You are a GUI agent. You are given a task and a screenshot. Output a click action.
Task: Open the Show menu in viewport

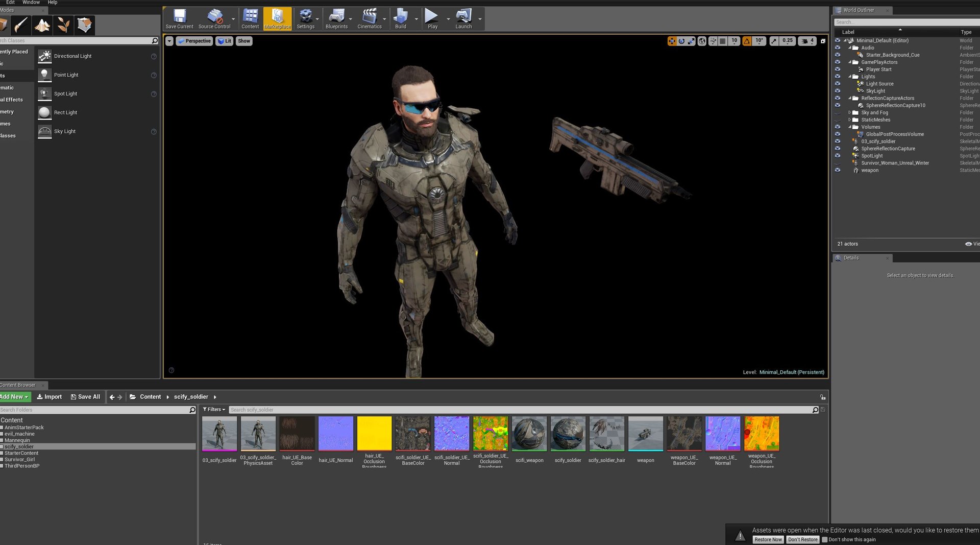(244, 41)
